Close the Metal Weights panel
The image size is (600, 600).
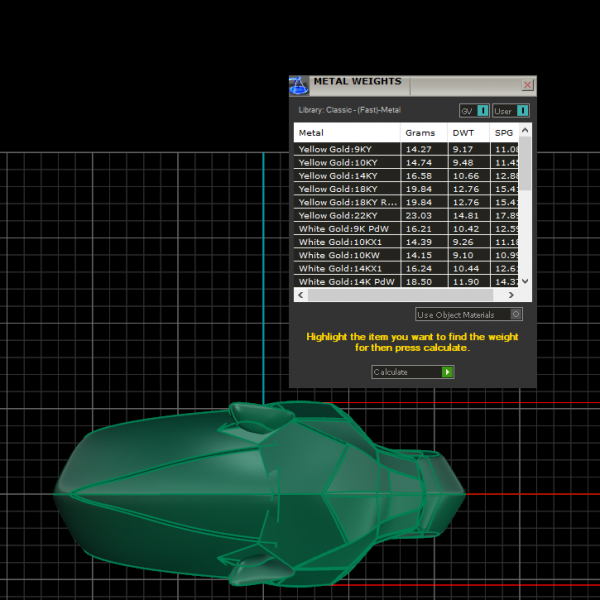tap(528, 85)
